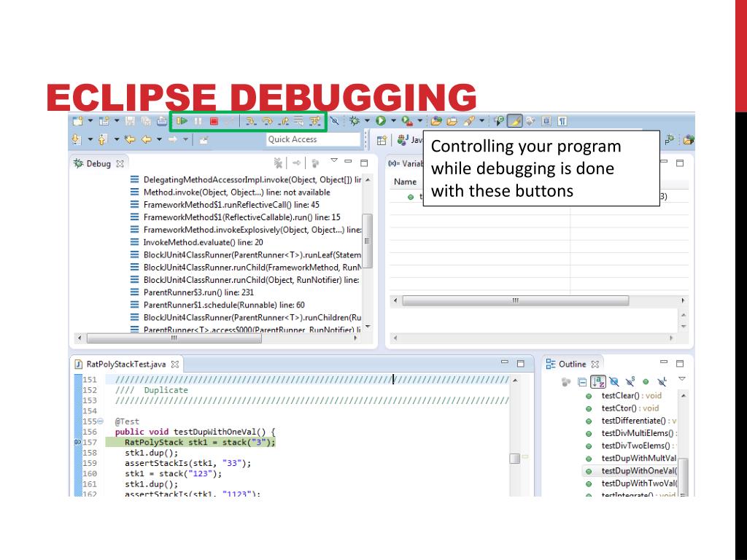Image resolution: width=747 pixels, height=560 pixels.
Task: Click the Toggle Mark Occurrences highlighter icon
Action: point(514,121)
